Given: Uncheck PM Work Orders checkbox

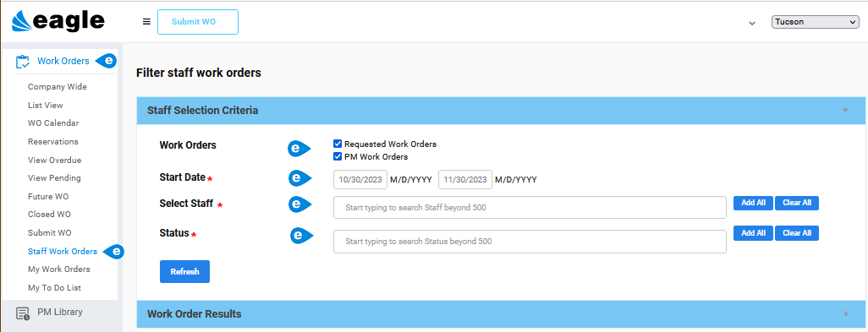Looking at the screenshot, I should 338,156.
